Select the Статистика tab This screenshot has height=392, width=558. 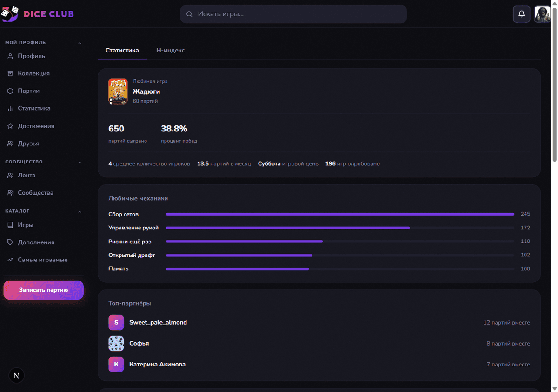(122, 50)
